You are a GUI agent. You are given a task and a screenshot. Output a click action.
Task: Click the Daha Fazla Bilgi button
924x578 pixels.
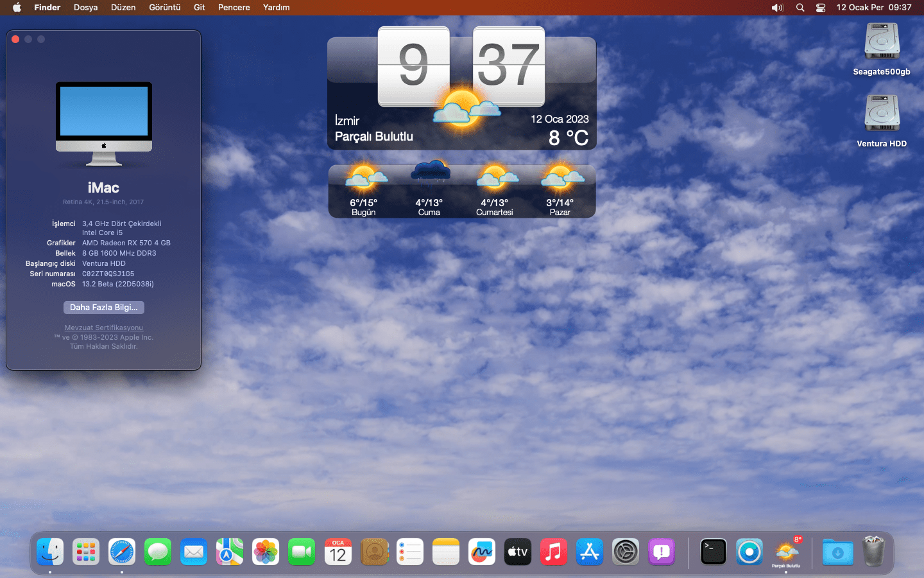103,308
